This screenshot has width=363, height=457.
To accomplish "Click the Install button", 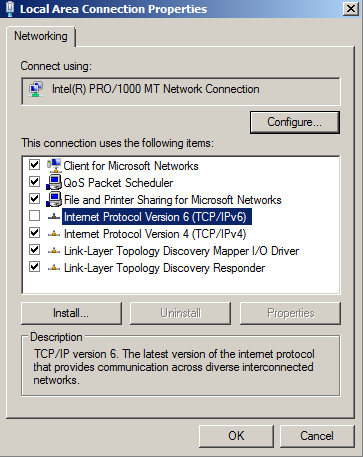I will [x=71, y=313].
